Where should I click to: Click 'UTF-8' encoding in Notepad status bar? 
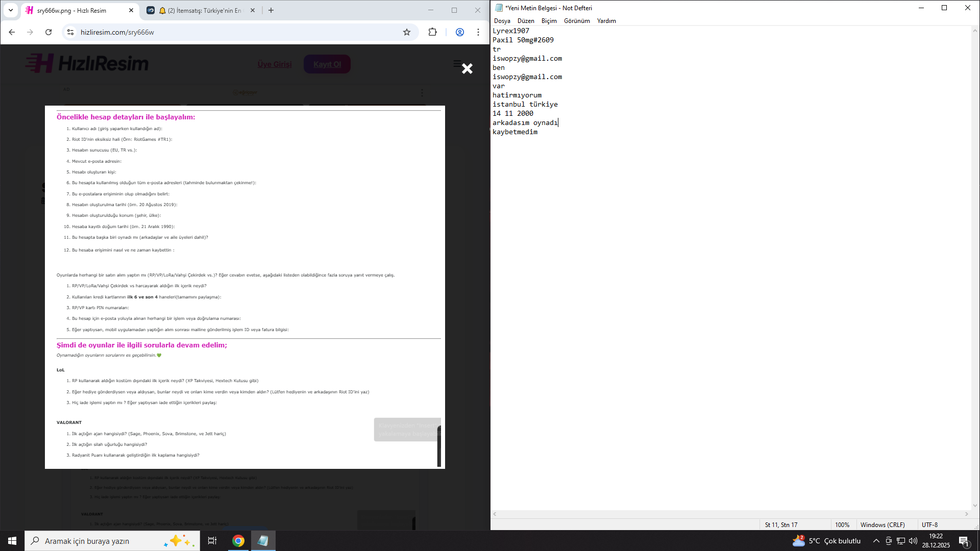[930, 525]
